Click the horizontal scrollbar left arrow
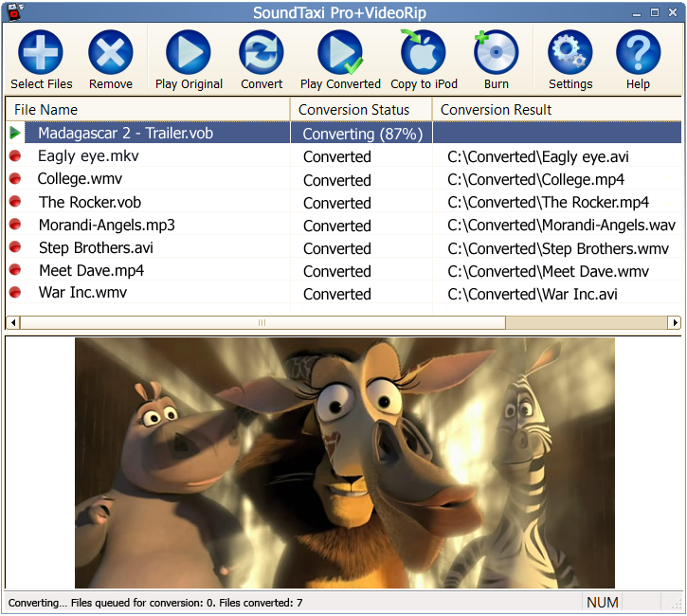Viewport: 687px width, 616px height. tap(13, 323)
